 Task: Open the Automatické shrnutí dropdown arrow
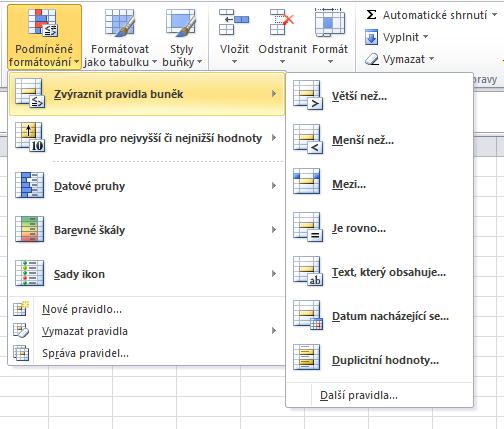(x=495, y=15)
